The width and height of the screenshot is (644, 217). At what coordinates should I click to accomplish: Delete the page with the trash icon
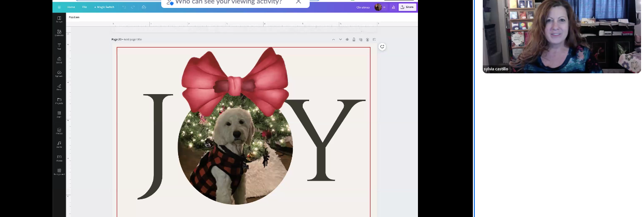(368, 39)
